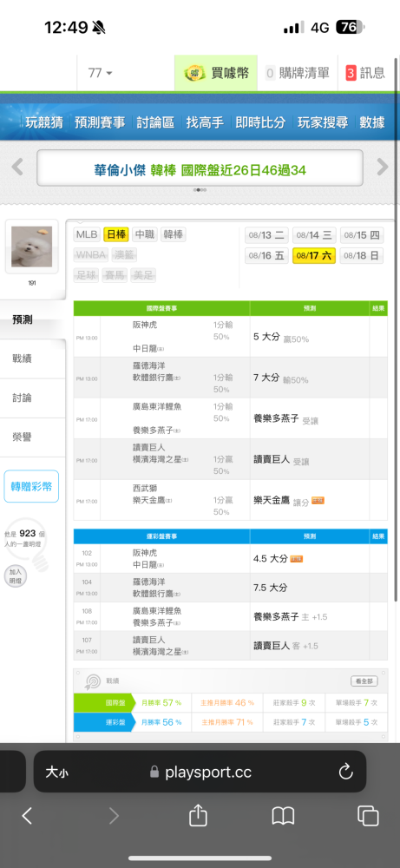Open Safari share sheet icon
This screenshot has height=868, width=400.
[x=198, y=815]
